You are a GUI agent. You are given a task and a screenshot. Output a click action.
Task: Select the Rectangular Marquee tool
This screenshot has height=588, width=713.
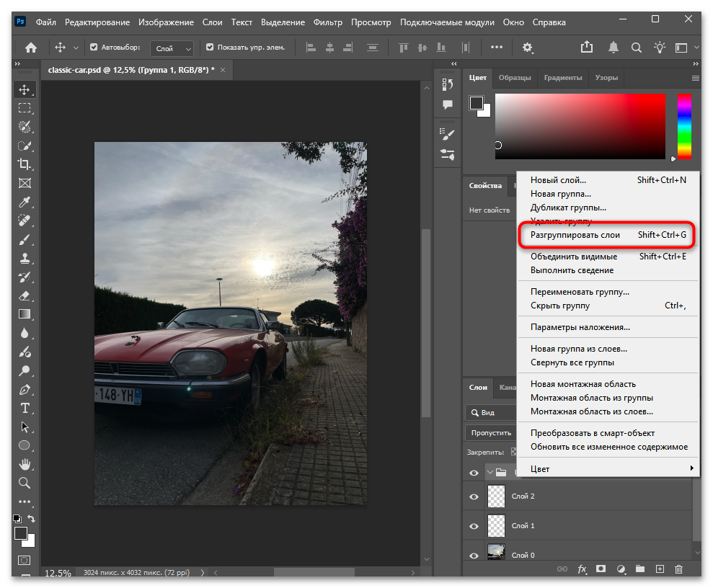coord(25,108)
